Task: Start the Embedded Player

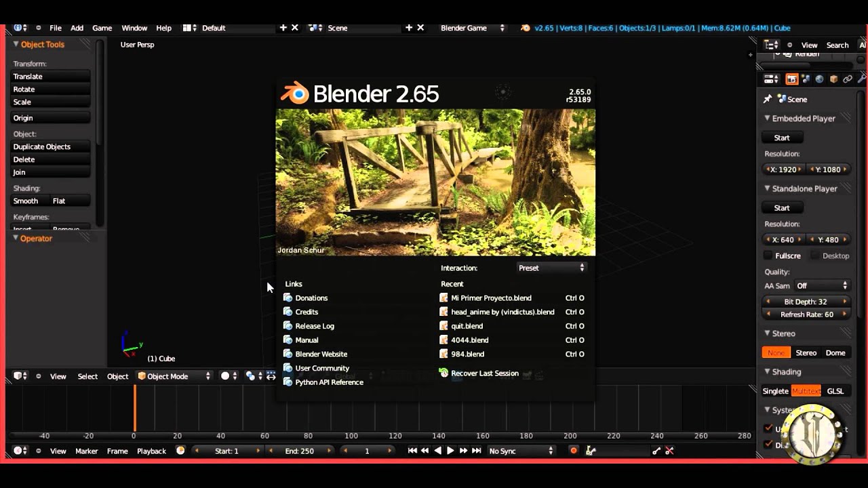Action: 782,138
